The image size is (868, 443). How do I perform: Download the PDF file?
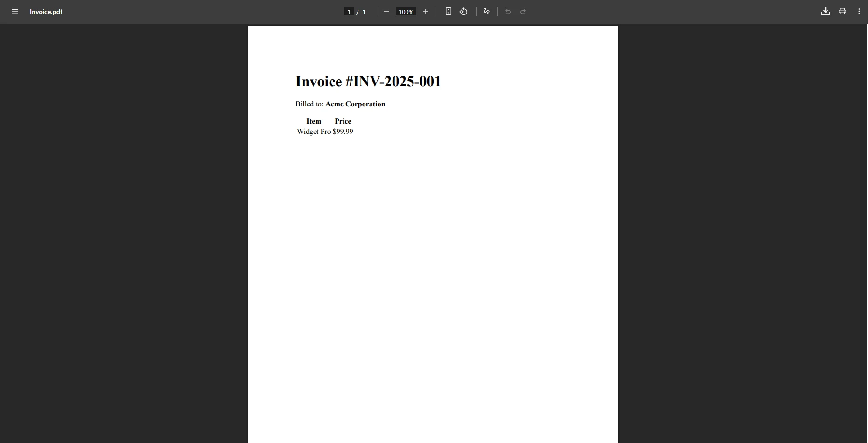(x=825, y=11)
